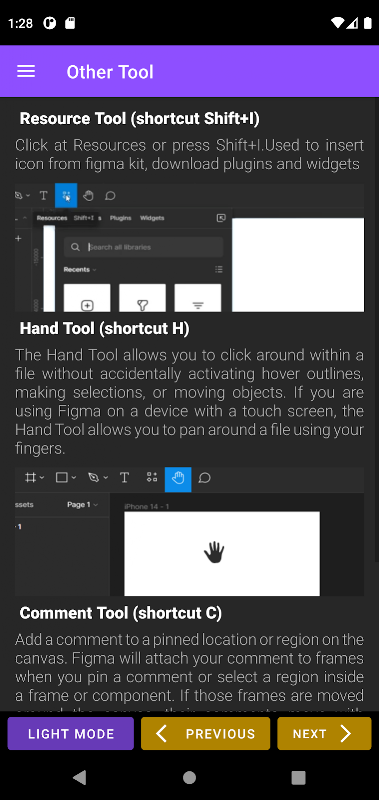
Task: Click the 'iPhone 14 - 1' frame label
Action: point(147,507)
